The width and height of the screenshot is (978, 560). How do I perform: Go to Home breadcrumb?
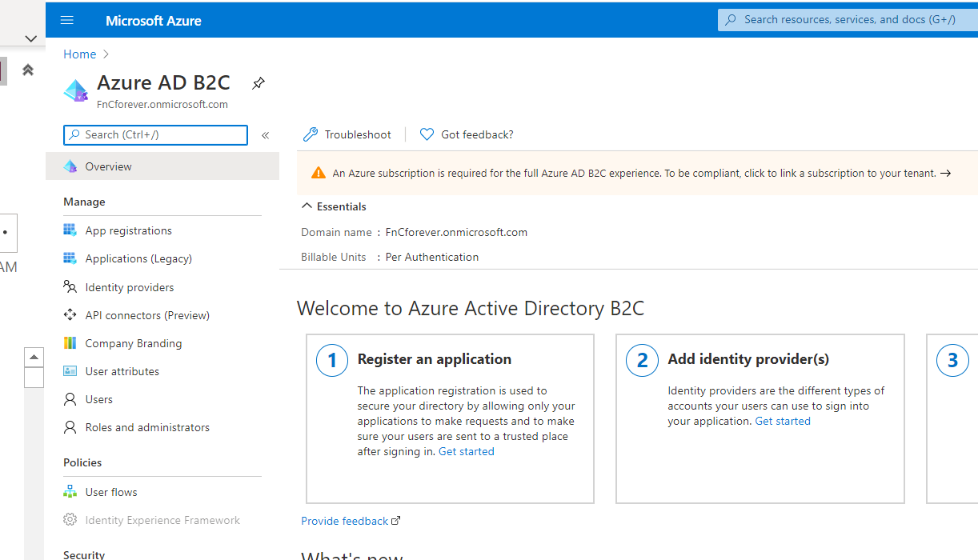point(79,54)
